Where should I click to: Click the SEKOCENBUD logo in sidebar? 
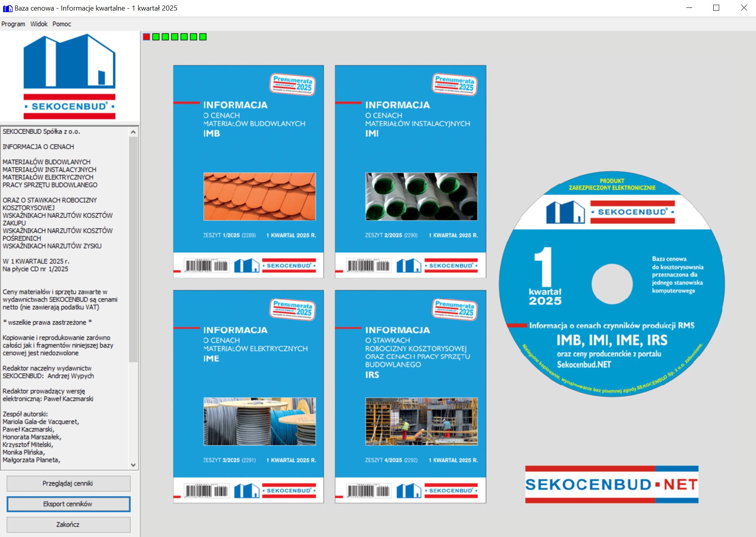point(69,76)
